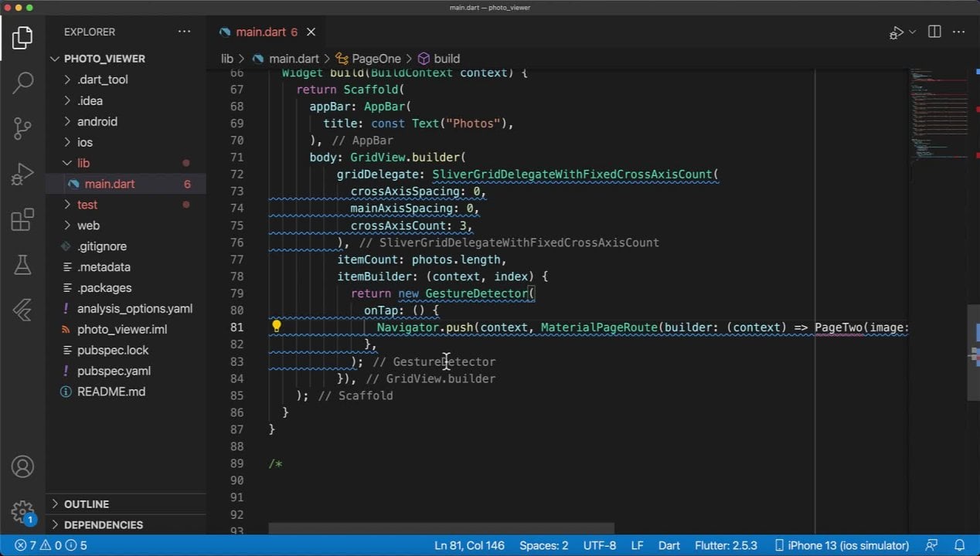Viewport: 980px width, 556px height.
Task: Click the Spaces: 2 indentation setting
Action: [x=543, y=545]
